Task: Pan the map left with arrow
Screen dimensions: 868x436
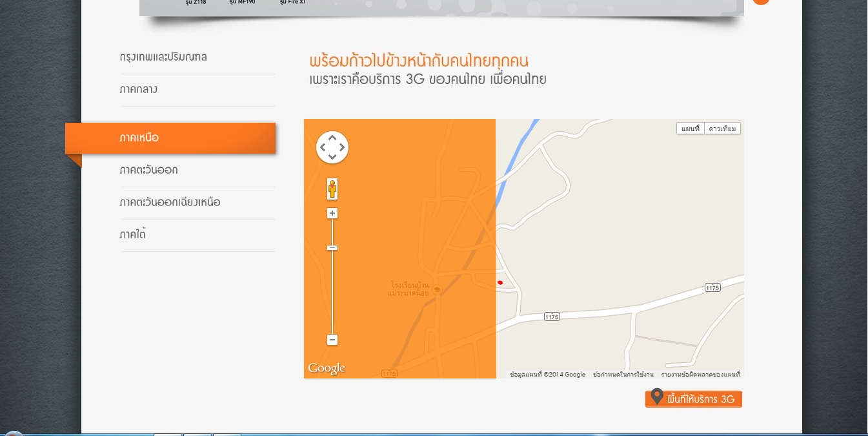Action: (323, 147)
